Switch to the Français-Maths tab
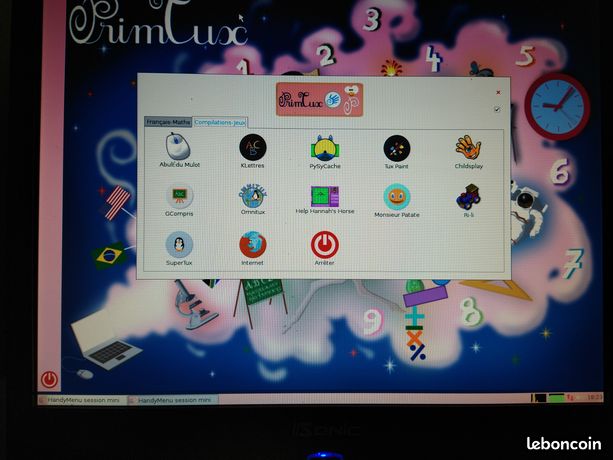This screenshot has height=460, width=613. tap(168, 122)
